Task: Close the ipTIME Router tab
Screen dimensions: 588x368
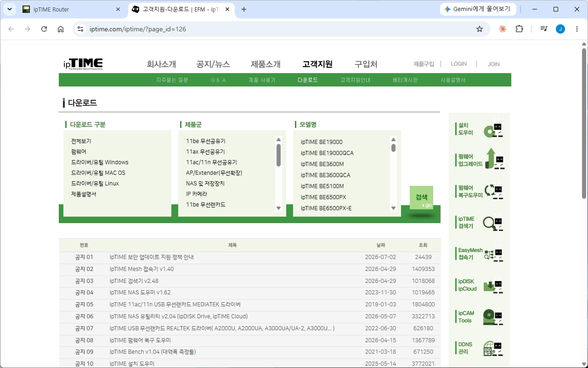Action: pos(118,9)
